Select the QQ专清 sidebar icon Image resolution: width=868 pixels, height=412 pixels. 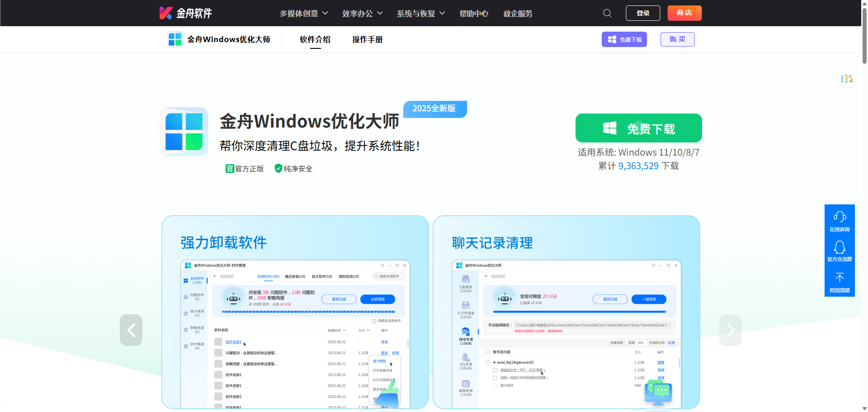(466, 358)
